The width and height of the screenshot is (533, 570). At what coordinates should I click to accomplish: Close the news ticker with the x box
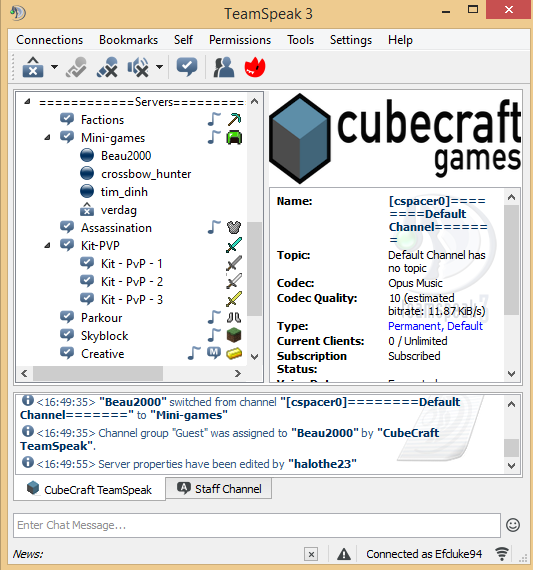coord(311,554)
